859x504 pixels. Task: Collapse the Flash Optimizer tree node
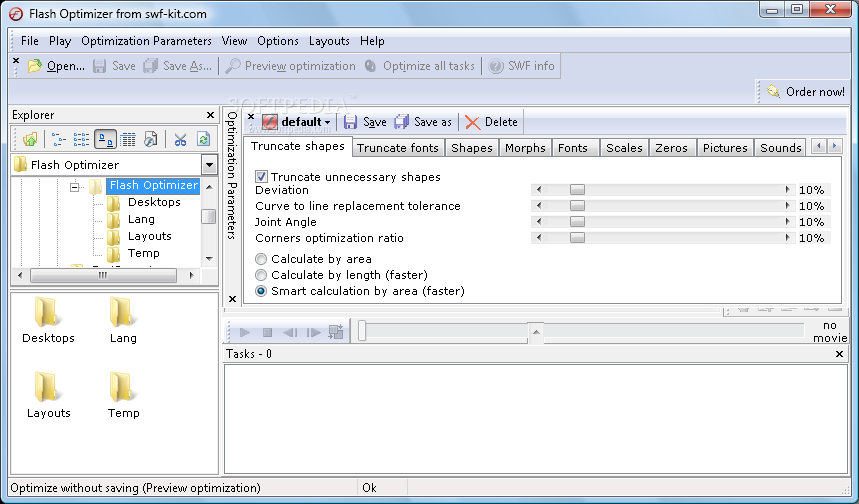75,187
